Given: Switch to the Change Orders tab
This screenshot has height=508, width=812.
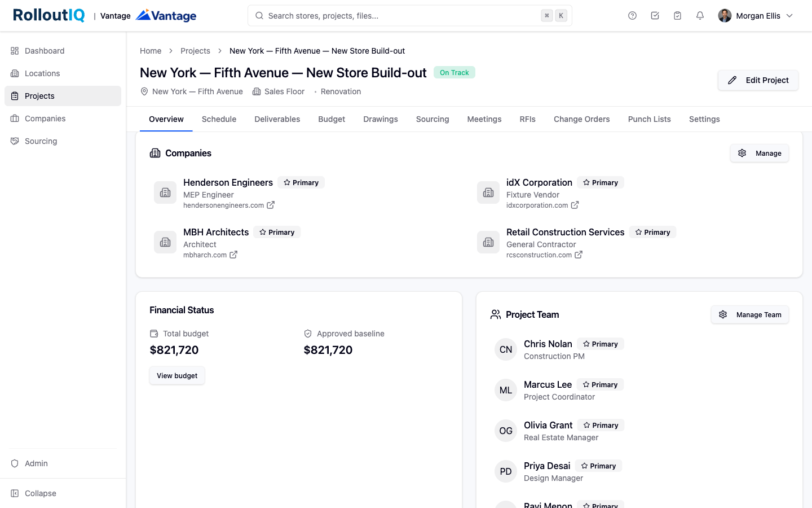Looking at the screenshot, I should click(x=582, y=119).
